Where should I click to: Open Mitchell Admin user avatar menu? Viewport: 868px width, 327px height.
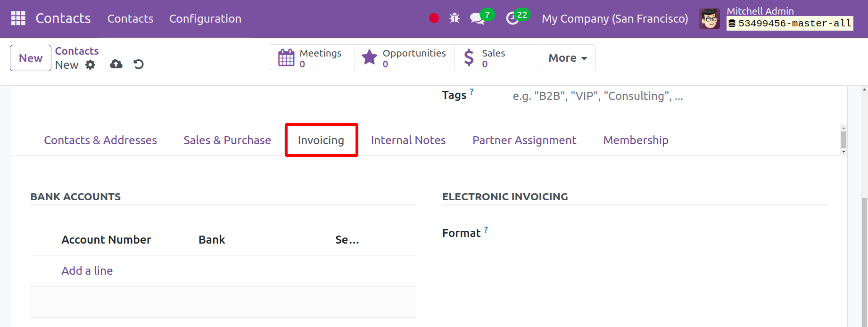click(709, 19)
